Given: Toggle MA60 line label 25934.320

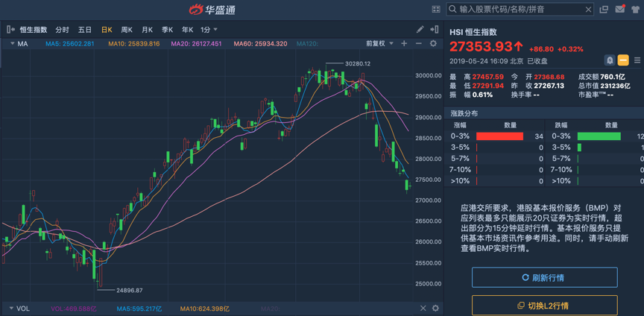Looking at the screenshot, I should pos(260,43).
